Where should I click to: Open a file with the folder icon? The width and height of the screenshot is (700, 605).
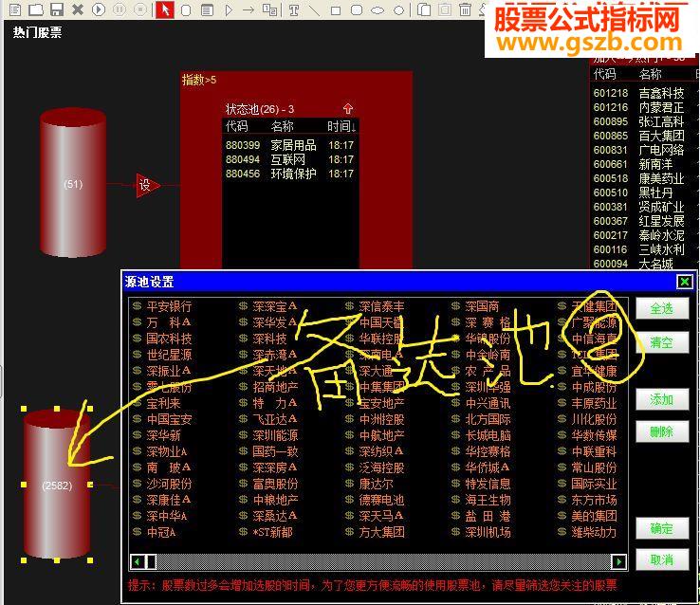click(36, 9)
